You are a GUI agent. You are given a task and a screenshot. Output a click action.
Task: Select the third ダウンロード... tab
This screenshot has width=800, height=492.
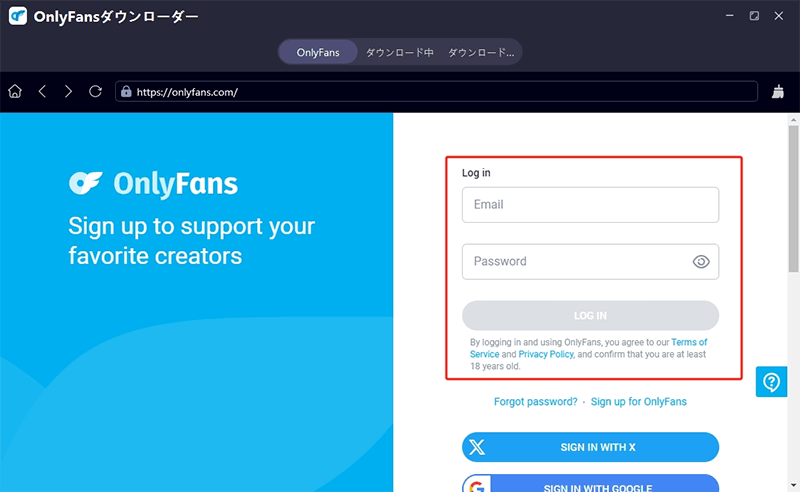481,52
